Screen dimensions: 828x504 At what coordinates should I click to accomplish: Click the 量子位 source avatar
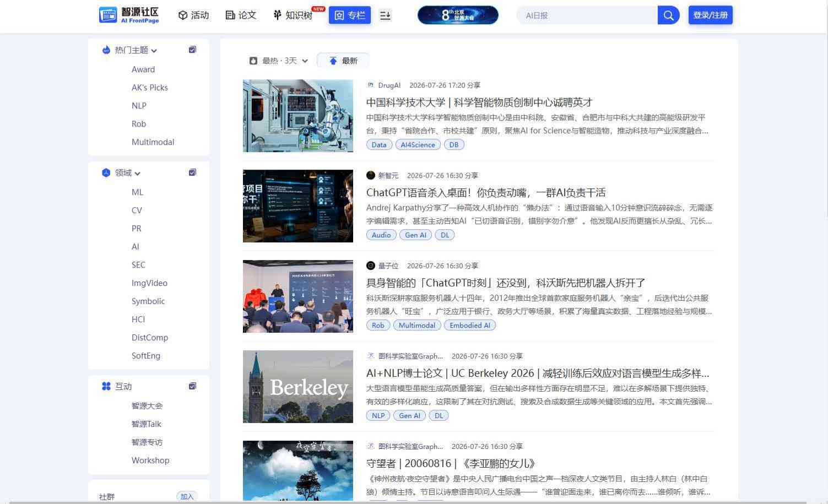371,266
